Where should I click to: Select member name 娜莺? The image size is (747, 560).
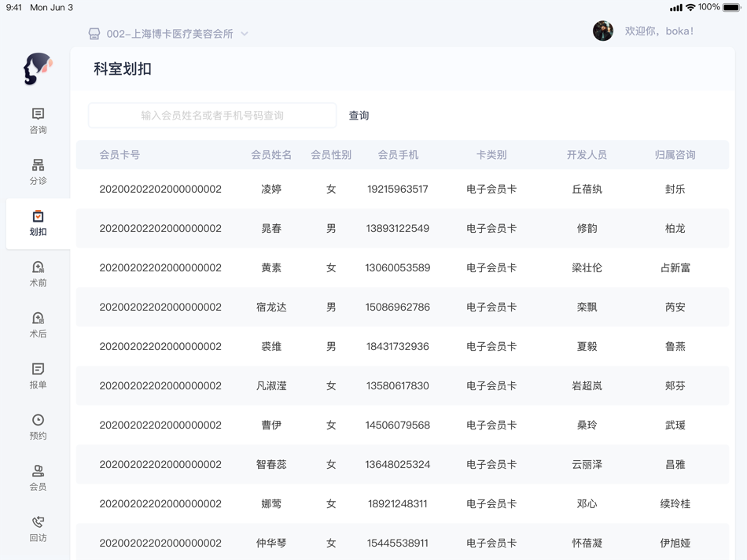pos(271,503)
